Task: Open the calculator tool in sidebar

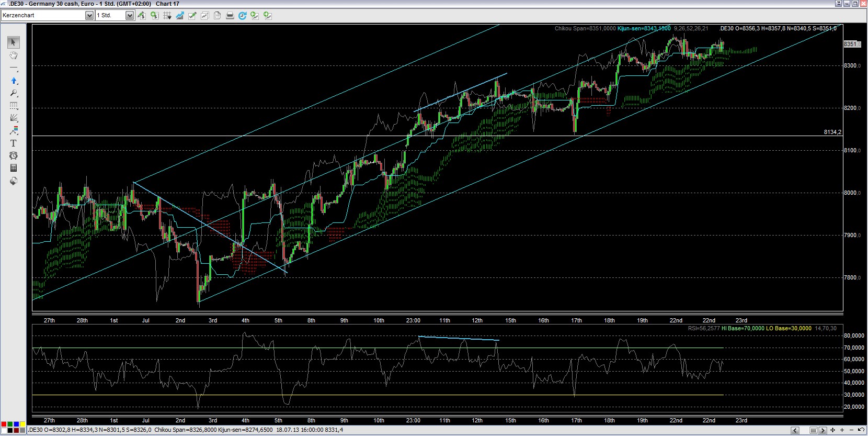Action: 14,168
